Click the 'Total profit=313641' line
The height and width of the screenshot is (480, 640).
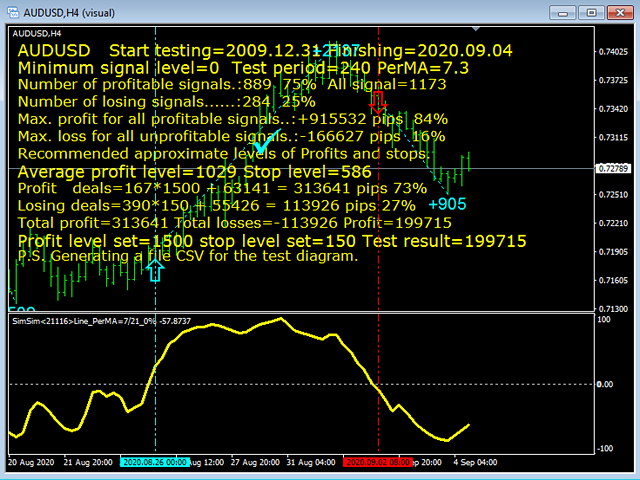pyautogui.click(x=235, y=223)
